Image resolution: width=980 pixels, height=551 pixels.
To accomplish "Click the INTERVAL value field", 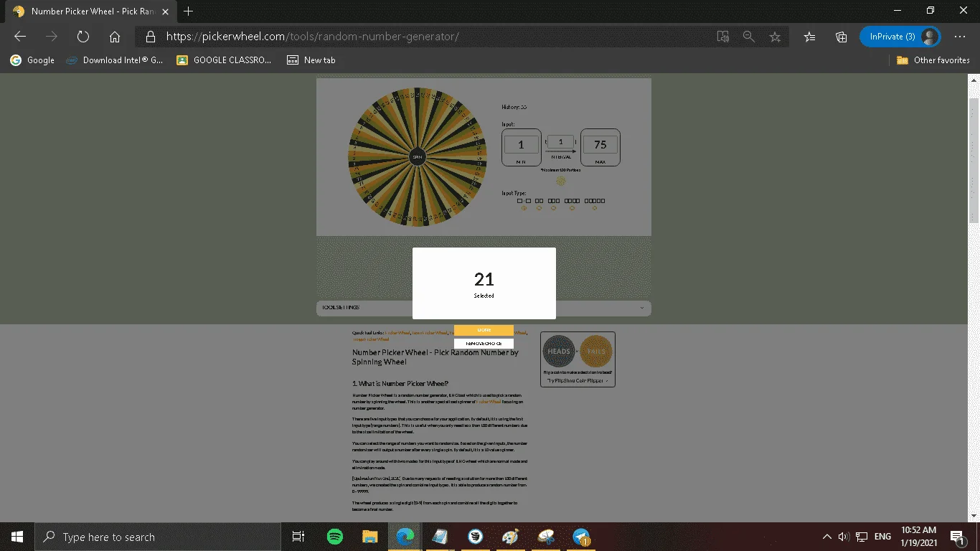I will 560,142.
